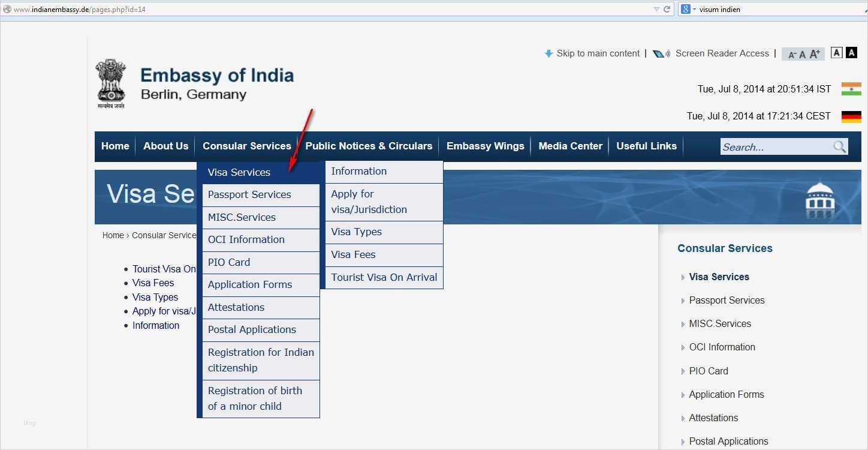Viewport: 868px width, 450px height.
Task: Select OCI Information in the dropdown menu
Action: tap(261, 240)
